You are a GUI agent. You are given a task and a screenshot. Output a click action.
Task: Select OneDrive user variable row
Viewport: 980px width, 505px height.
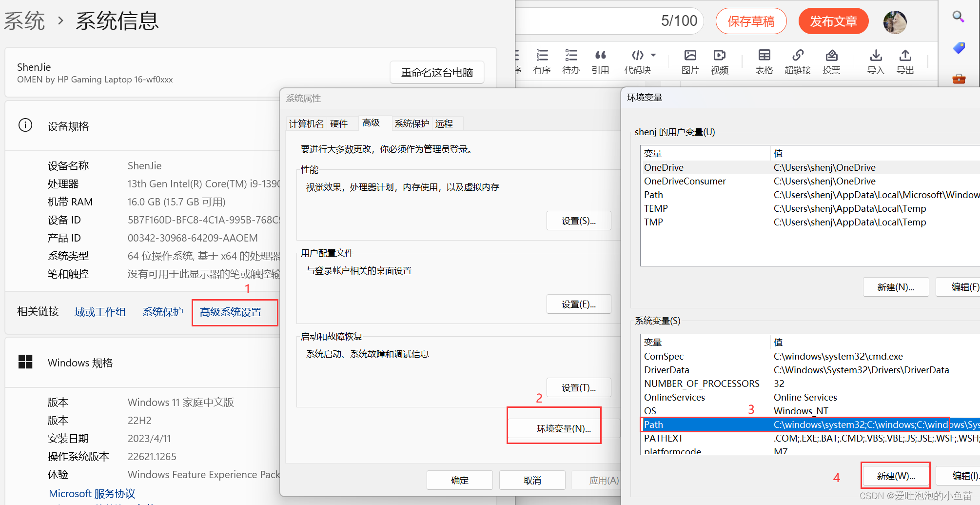click(x=811, y=167)
